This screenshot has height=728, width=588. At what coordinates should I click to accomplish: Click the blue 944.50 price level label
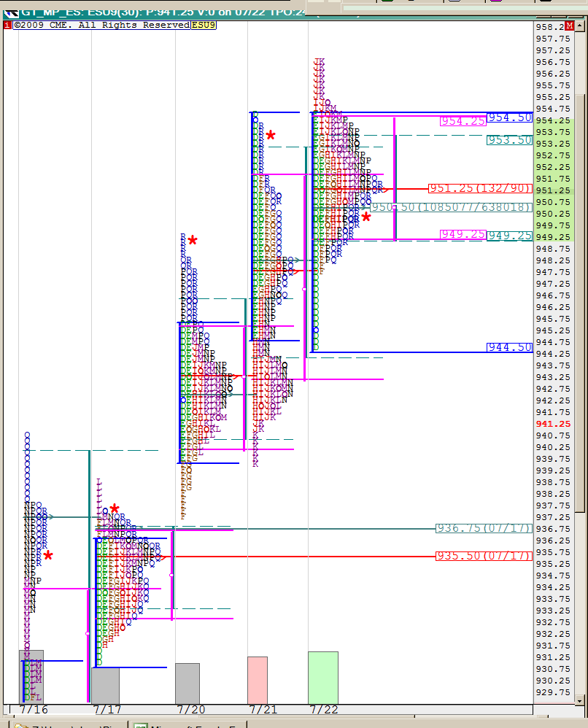pyautogui.click(x=509, y=347)
